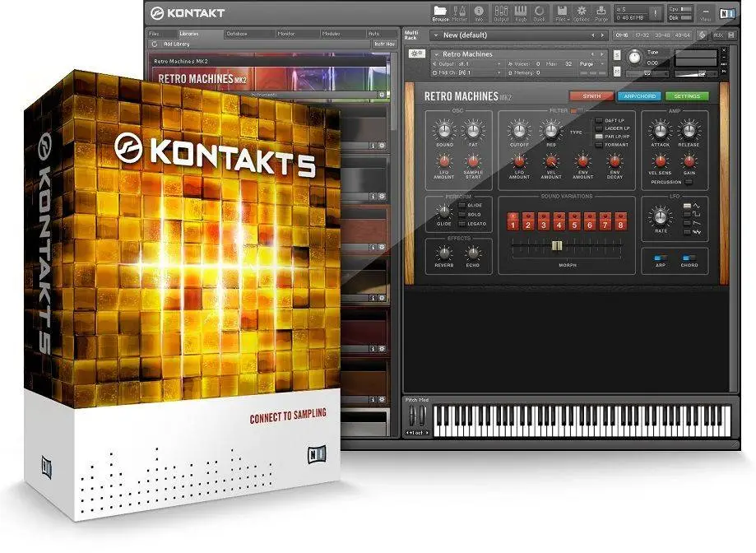Select sound variation 3 button
The image size is (756, 553).
[x=544, y=222]
